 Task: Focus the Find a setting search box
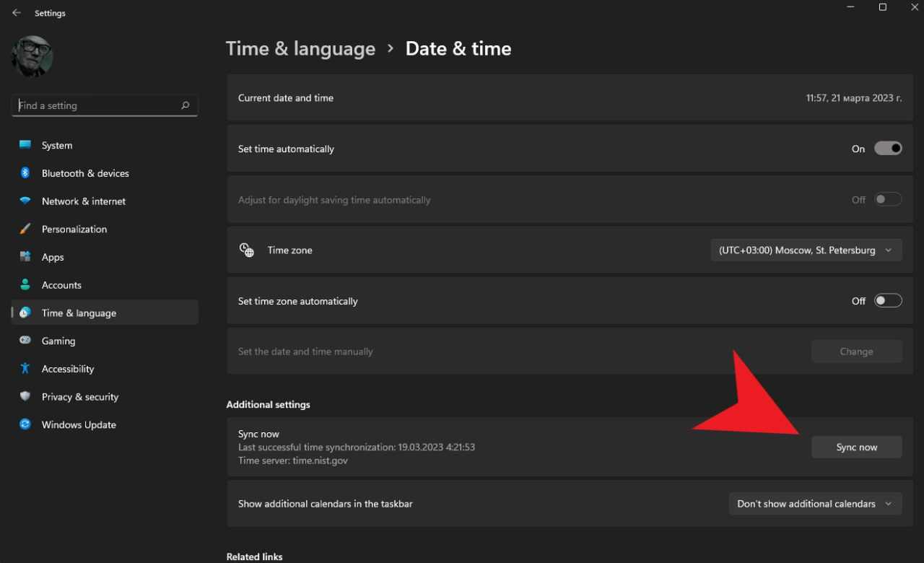105,105
